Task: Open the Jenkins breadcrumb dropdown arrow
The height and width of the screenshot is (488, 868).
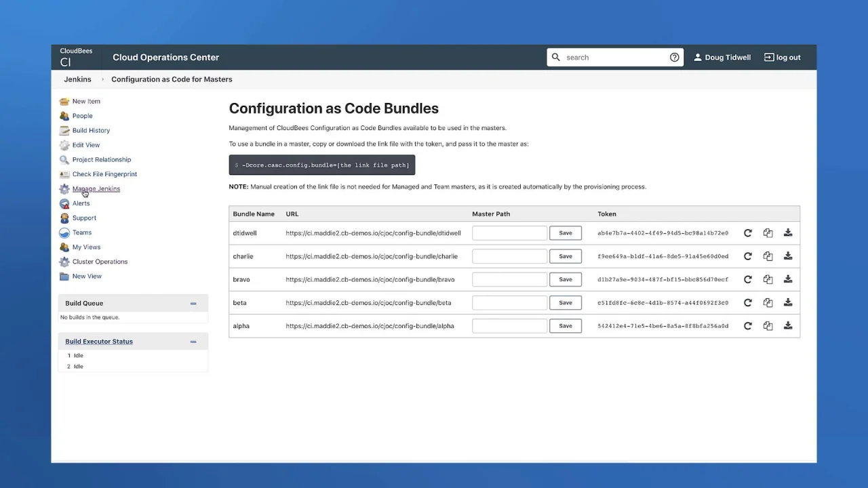Action: pyautogui.click(x=103, y=79)
